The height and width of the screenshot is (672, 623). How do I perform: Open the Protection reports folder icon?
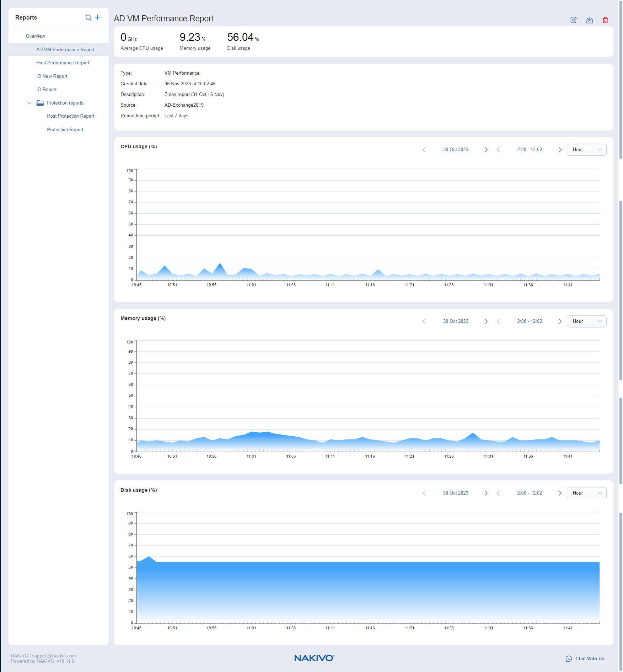(40, 103)
